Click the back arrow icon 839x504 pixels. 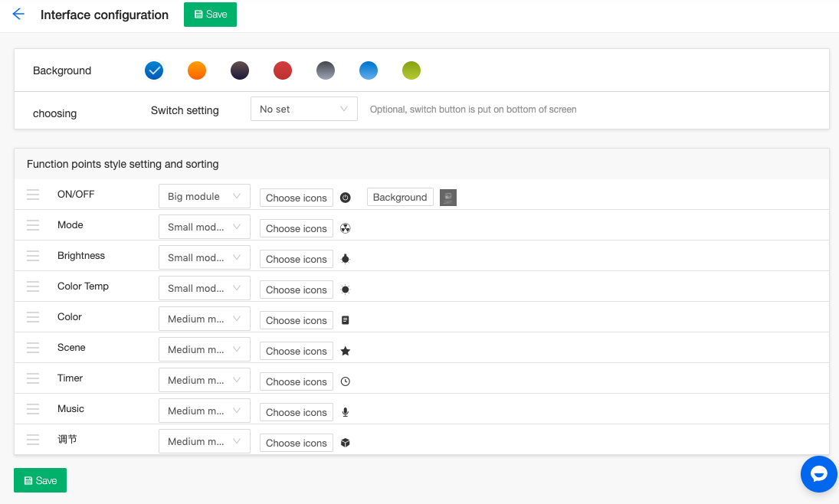(18, 15)
